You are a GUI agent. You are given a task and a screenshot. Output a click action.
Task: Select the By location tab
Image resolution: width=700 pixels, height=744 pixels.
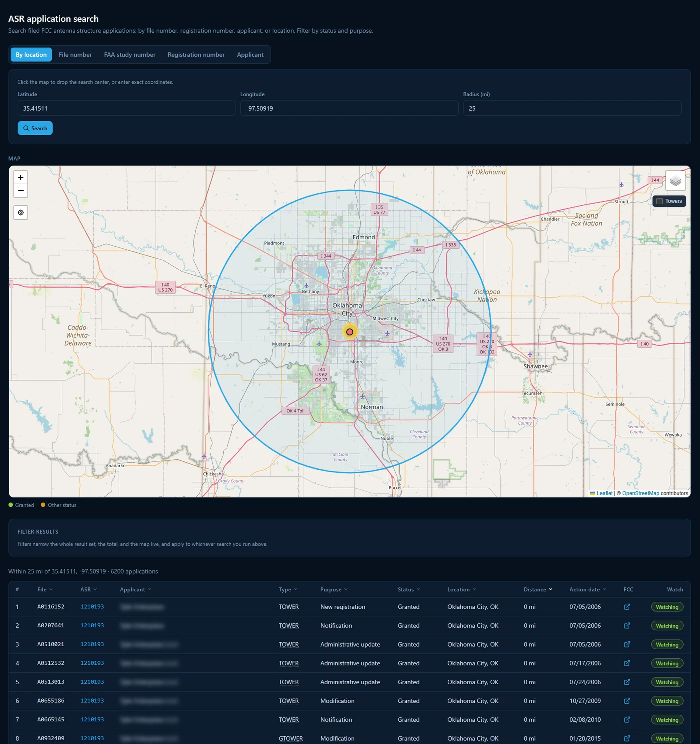tap(31, 55)
